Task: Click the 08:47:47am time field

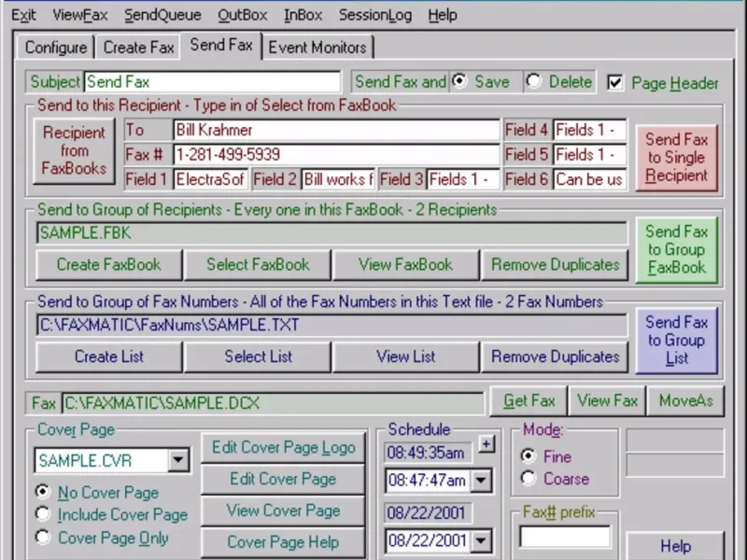Action: click(x=428, y=481)
